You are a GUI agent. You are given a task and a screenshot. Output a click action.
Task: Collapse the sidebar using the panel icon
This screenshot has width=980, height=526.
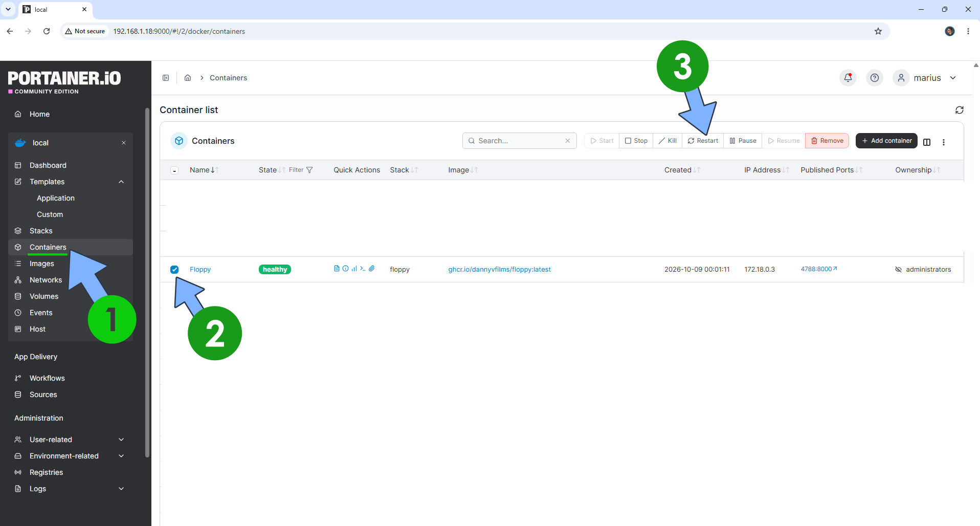[x=166, y=78]
